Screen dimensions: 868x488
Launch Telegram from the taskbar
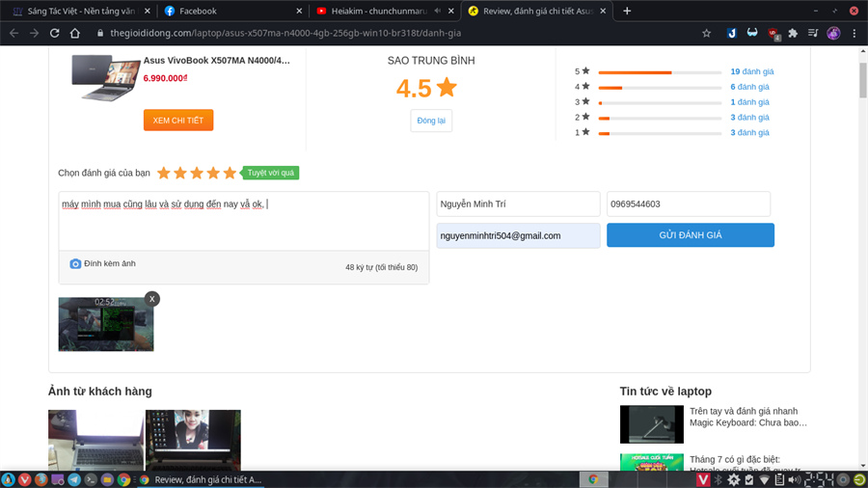point(74,479)
